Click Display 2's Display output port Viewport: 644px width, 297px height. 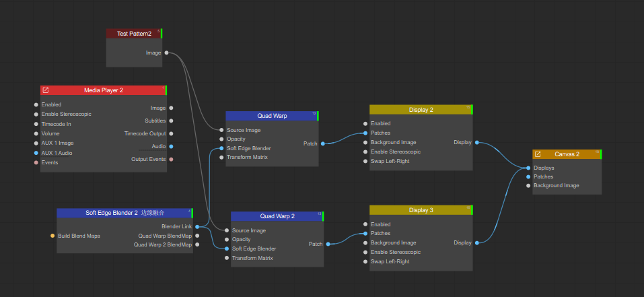pos(477,142)
